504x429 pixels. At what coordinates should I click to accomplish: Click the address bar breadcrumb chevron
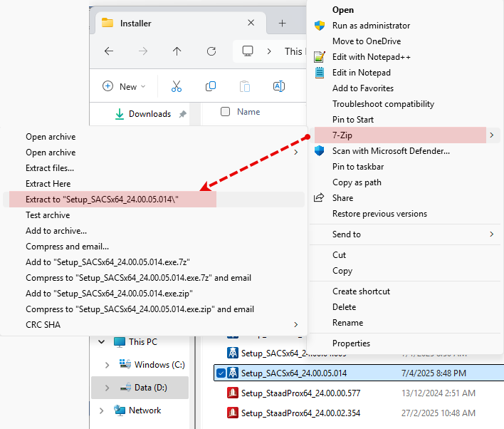tap(269, 51)
